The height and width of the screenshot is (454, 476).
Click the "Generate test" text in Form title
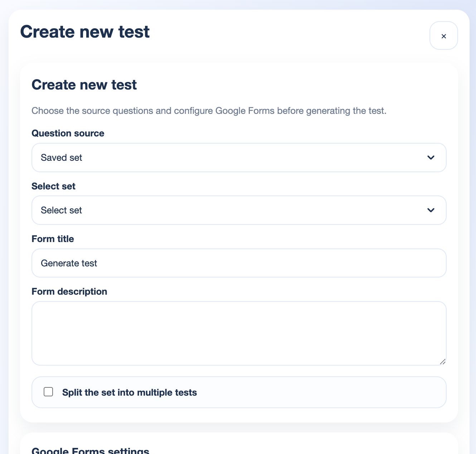click(69, 263)
